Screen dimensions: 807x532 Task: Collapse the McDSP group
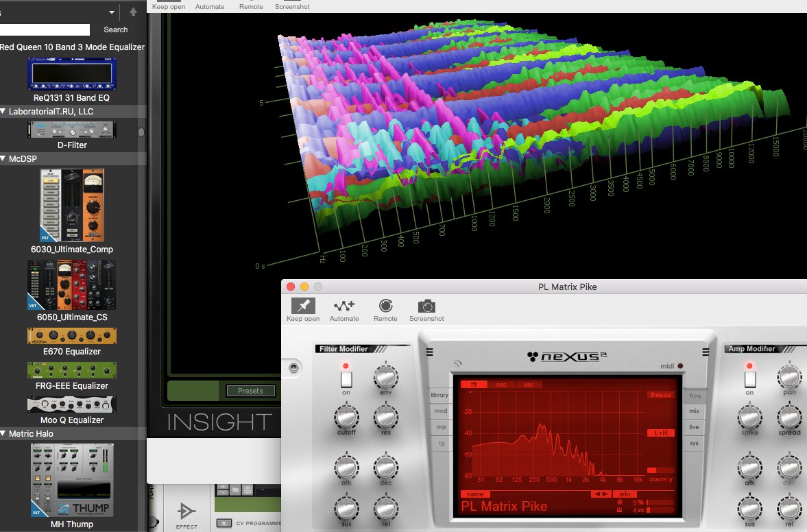(3, 158)
